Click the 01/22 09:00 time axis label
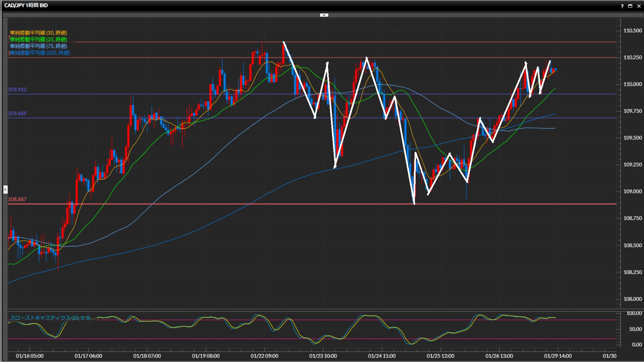 (x=264, y=356)
